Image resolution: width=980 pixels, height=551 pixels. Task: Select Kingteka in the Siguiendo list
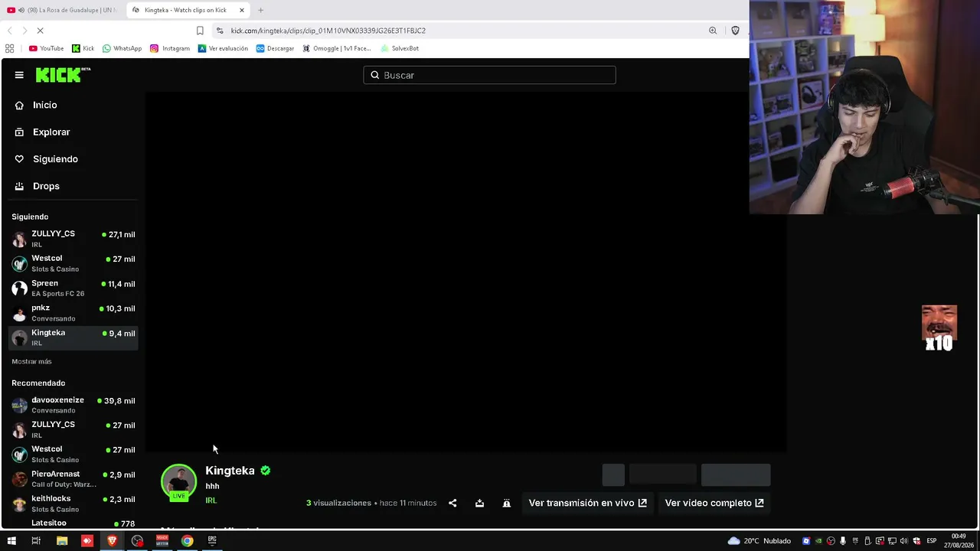[x=73, y=337]
